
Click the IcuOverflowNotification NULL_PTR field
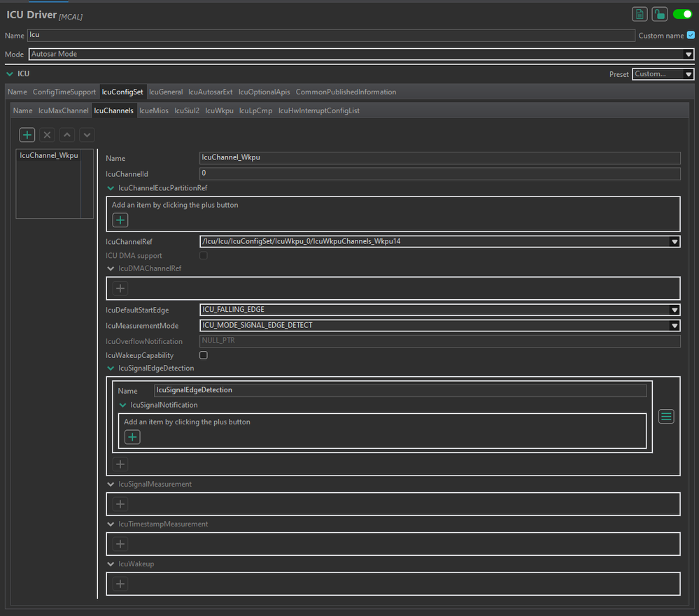440,341
